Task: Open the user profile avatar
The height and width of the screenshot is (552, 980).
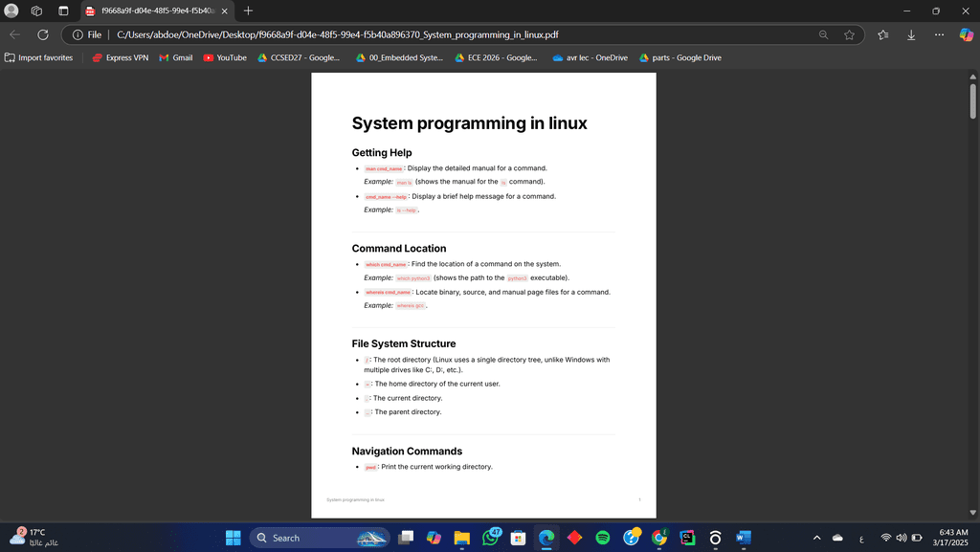Action: pos(11,11)
